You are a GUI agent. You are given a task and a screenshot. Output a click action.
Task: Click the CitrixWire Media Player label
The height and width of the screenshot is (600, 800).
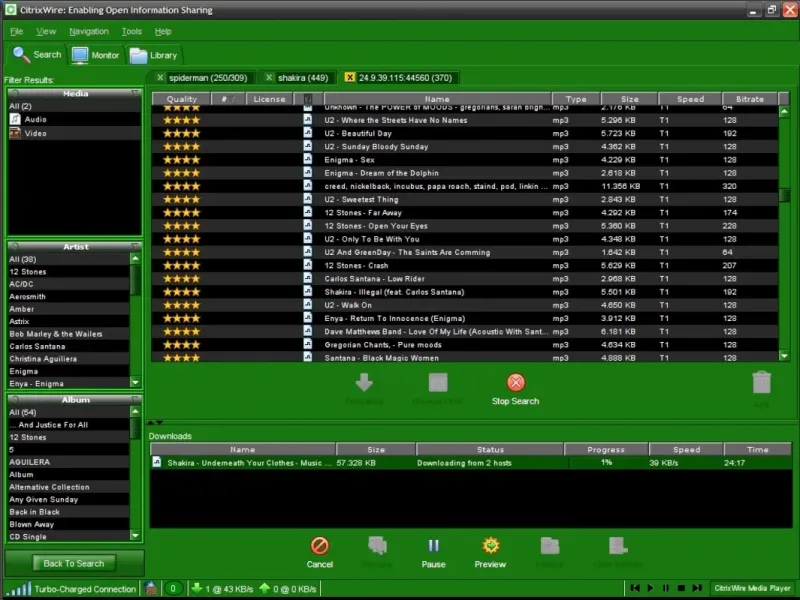[x=752, y=588]
